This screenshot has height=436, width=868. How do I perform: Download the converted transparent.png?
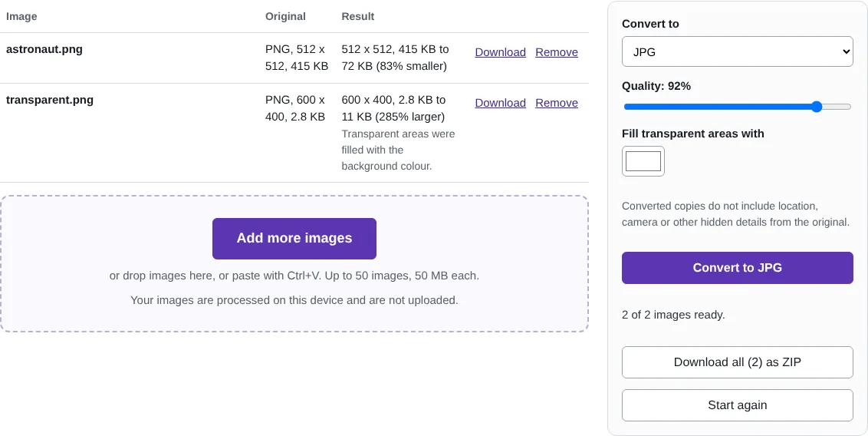click(x=500, y=103)
